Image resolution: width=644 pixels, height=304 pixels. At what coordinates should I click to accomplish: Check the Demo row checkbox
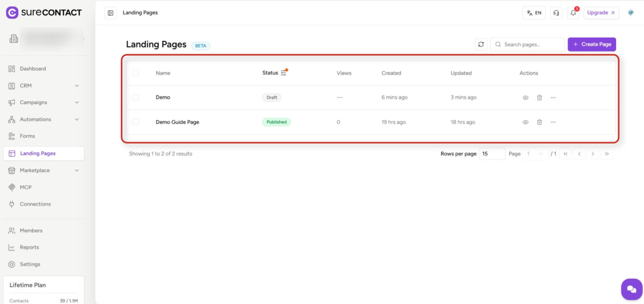pos(135,98)
